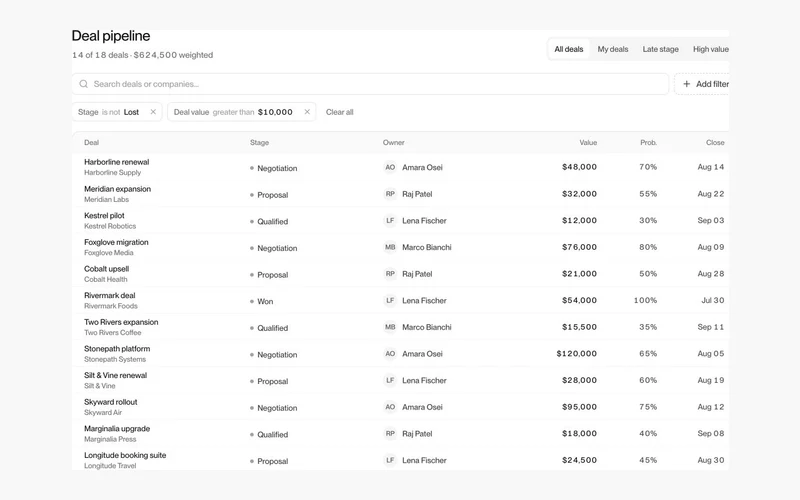The height and width of the screenshot is (500, 800).
Task: Click RP avatar in Cobalt upsell row
Action: (390, 274)
